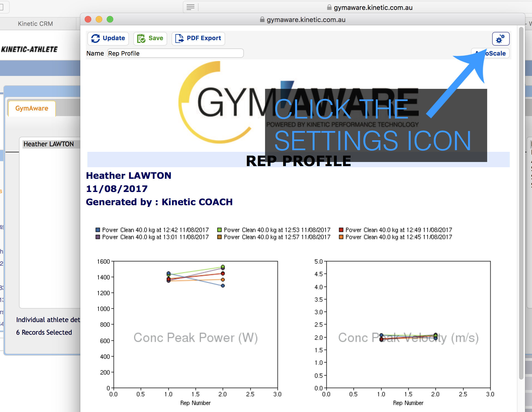Open the settings gears icon
Image resolution: width=532 pixels, height=412 pixels.
501,39
